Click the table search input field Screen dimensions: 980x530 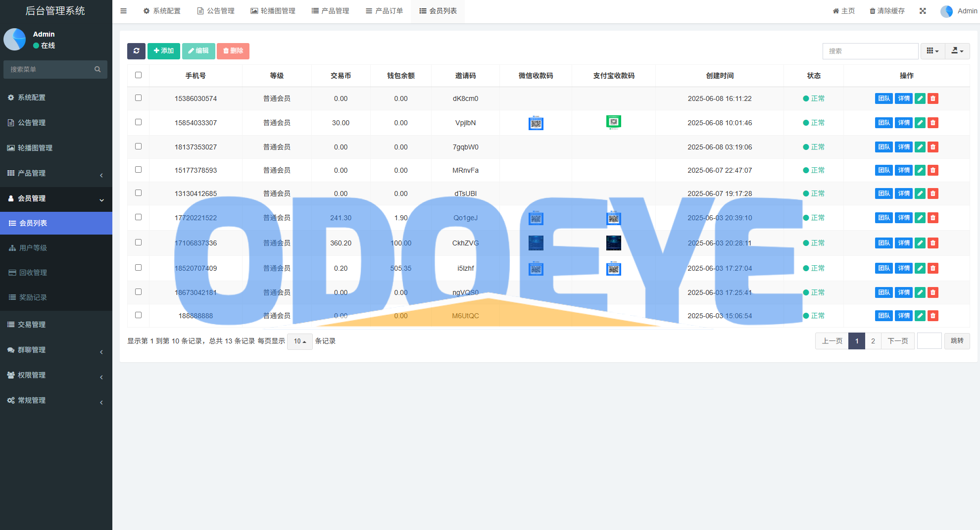870,51
